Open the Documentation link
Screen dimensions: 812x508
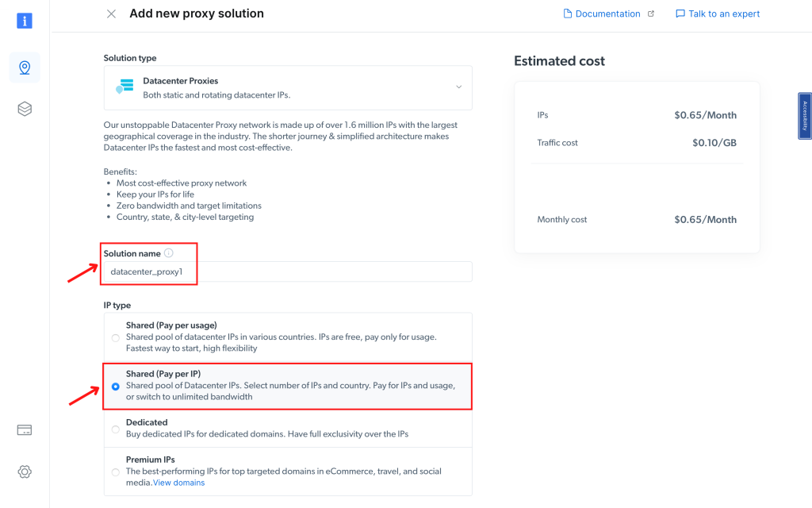coord(607,13)
